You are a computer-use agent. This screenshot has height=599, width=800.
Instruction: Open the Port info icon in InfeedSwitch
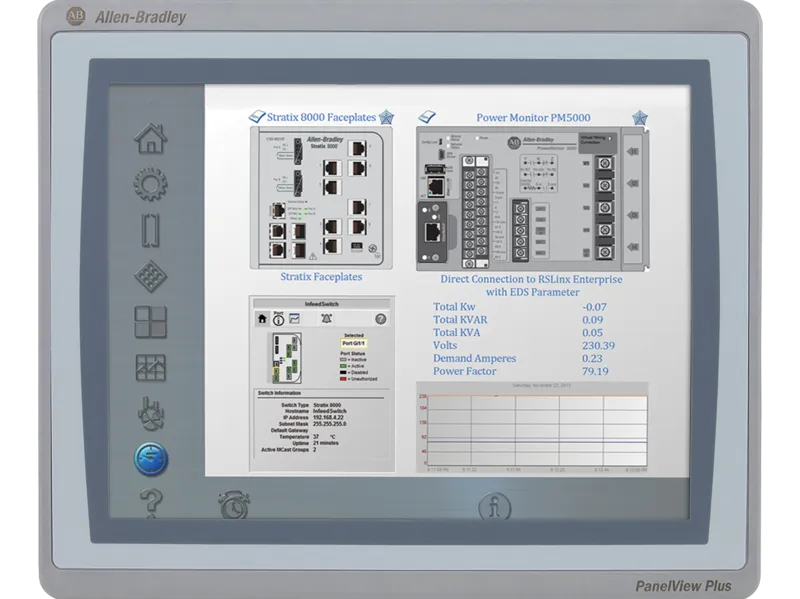coord(278,318)
